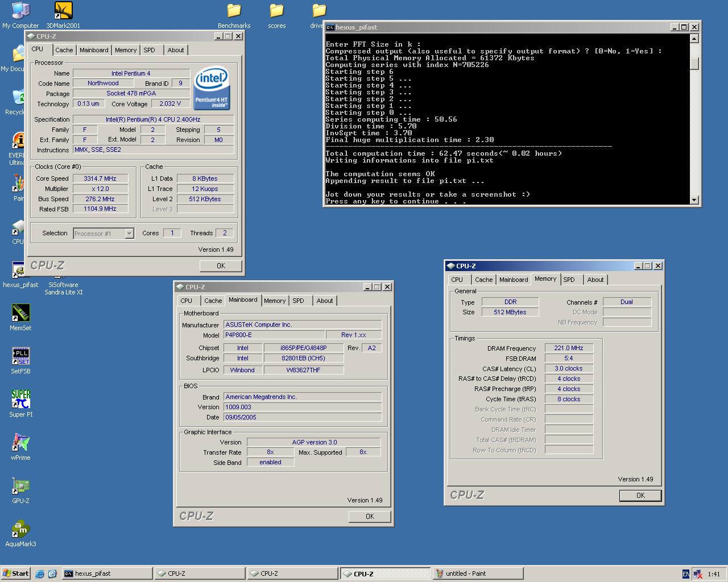The width and height of the screenshot is (728, 582).
Task: Click the CPU-Z Memory window title icon
Action: pyautogui.click(x=451, y=265)
